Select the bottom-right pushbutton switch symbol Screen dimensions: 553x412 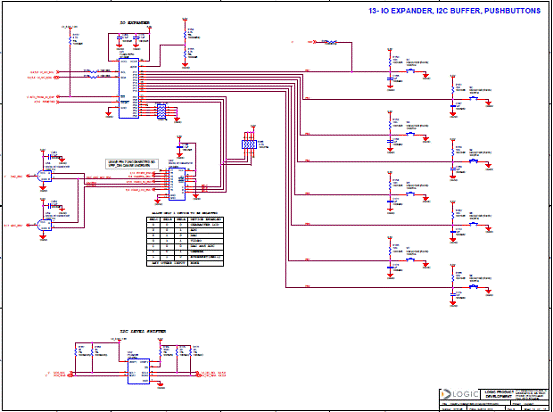coord(473,287)
